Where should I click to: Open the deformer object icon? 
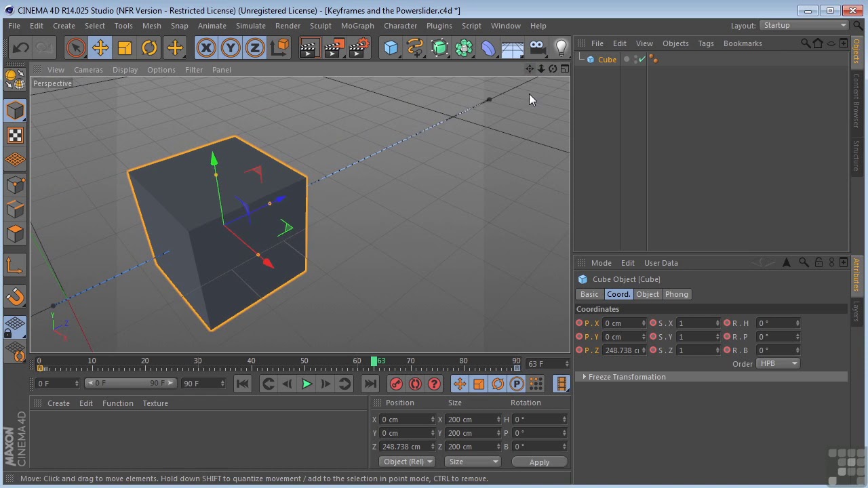pos(488,47)
